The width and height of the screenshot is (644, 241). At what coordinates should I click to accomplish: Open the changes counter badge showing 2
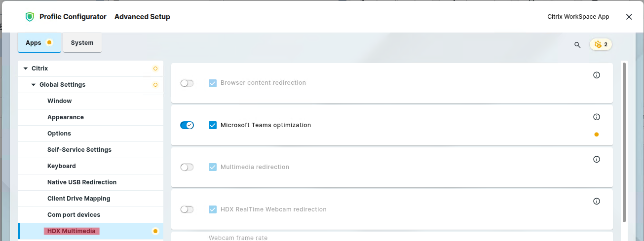(x=601, y=44)
